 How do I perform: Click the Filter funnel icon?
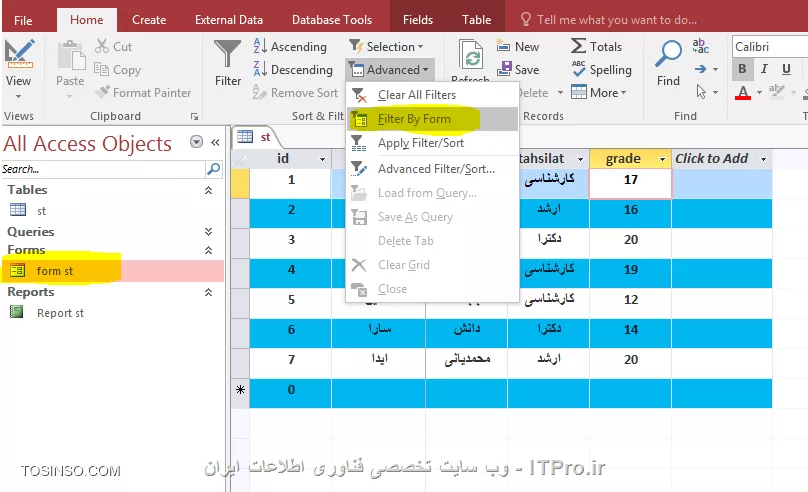click(x=227, y=55)
